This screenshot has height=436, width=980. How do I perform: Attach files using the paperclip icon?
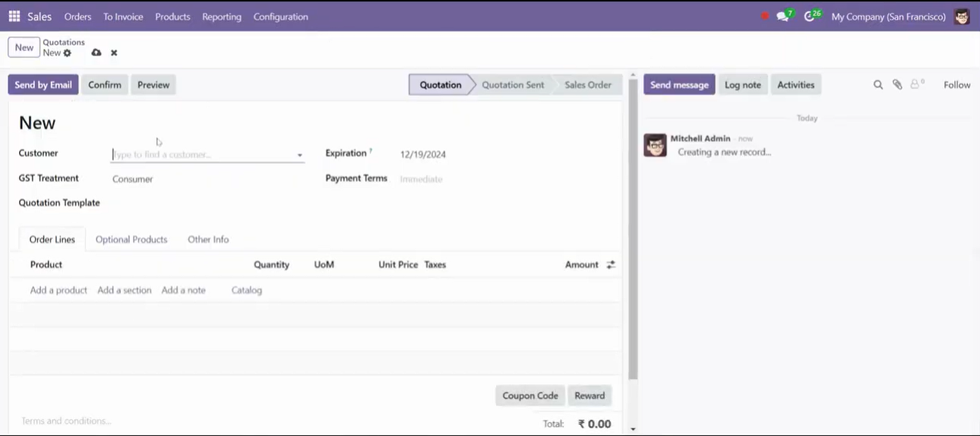click(897, 85)
